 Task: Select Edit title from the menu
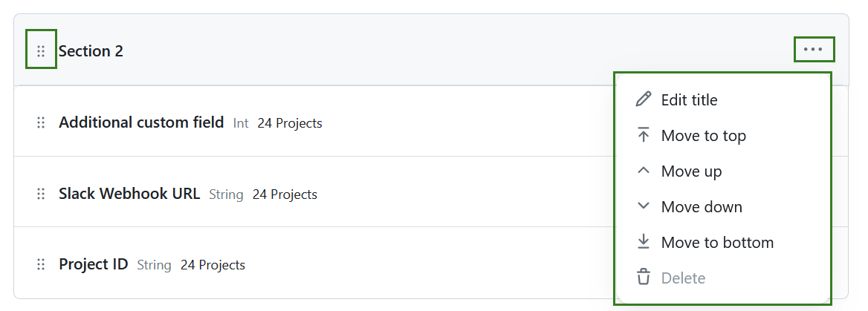(x=689, y=99)
